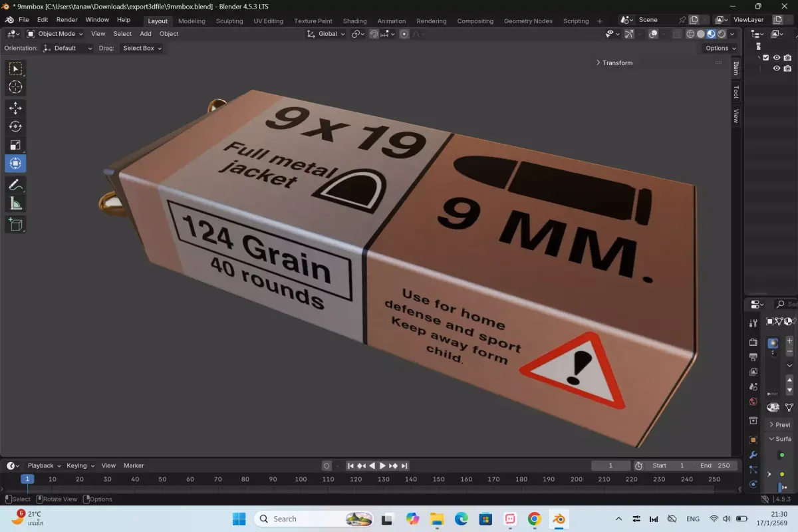
Task: Open the Playback dropdown
Action: [x=44, y=465]
